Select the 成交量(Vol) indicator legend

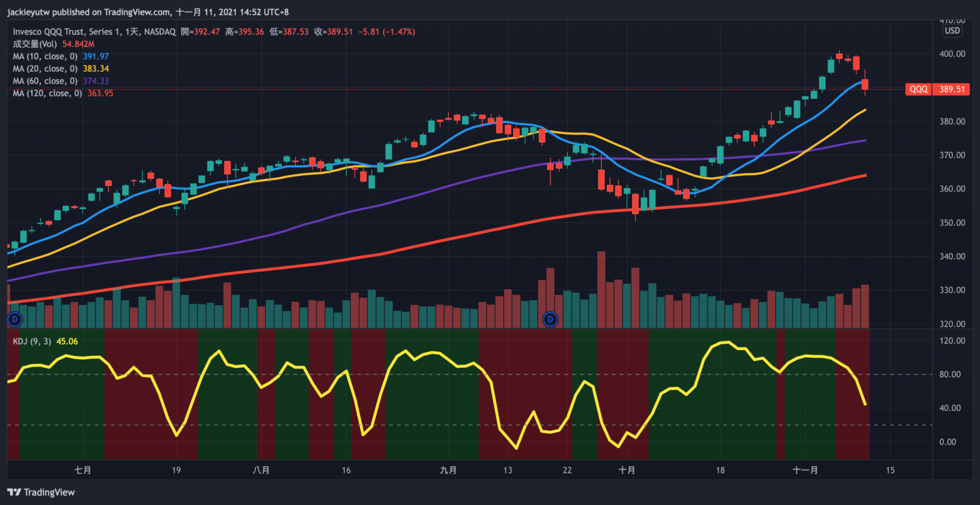click(35, 44)
